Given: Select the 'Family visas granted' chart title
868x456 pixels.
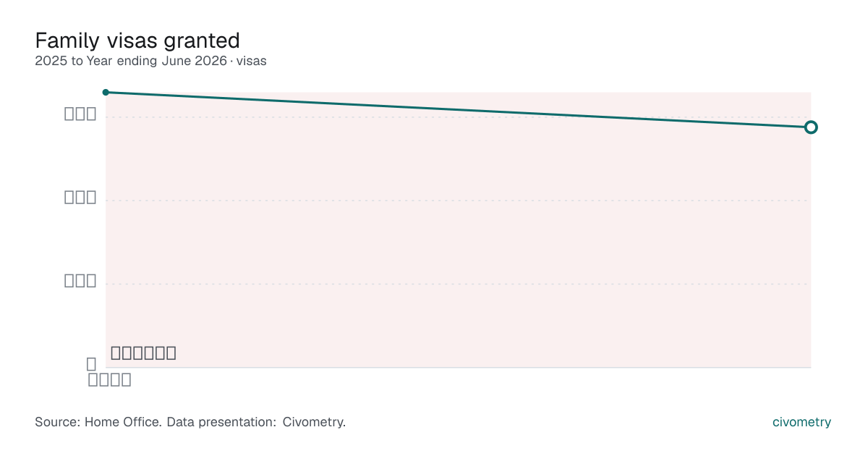Looking at the screenshot, I should 137,40.
